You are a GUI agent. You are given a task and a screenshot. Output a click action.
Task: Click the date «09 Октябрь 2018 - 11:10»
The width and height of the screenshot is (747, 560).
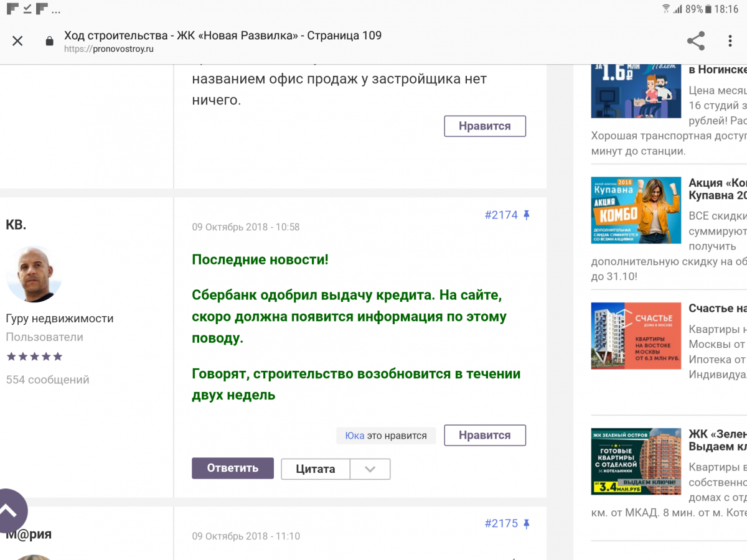(x=246, y=536)
